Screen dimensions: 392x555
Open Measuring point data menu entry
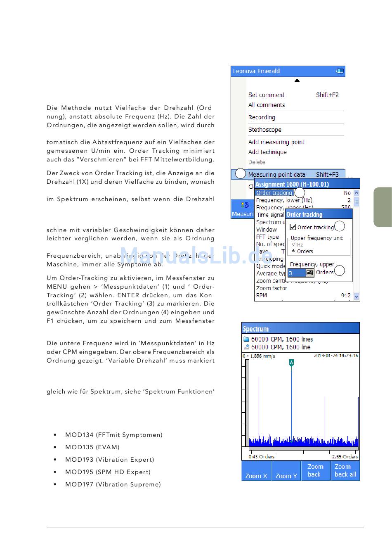click(288, 174)
